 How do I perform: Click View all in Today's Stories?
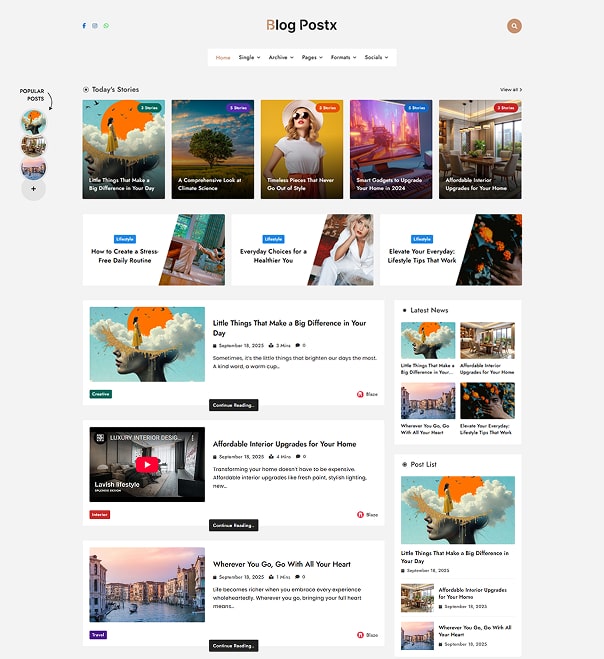tap(510, 90)
